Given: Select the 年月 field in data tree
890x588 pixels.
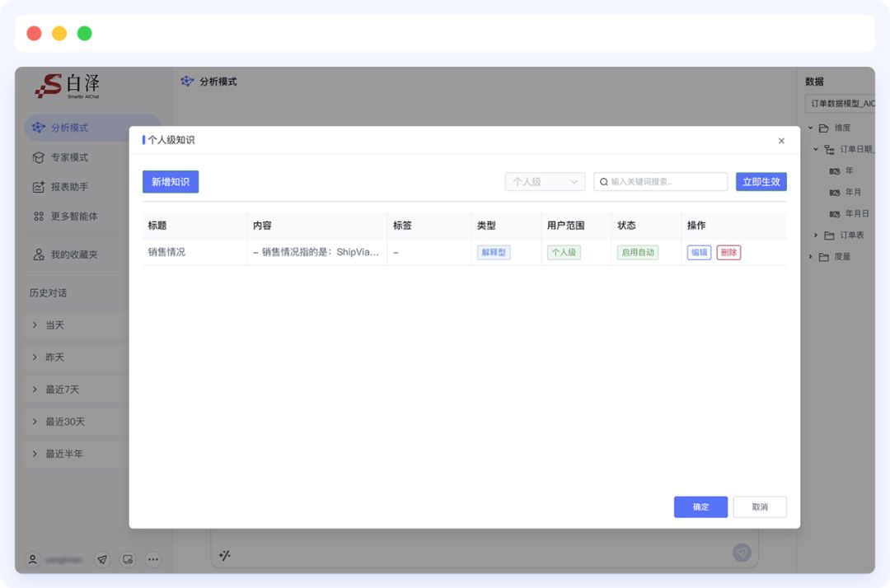Looking at the screenshot, I should click(853, 192).
